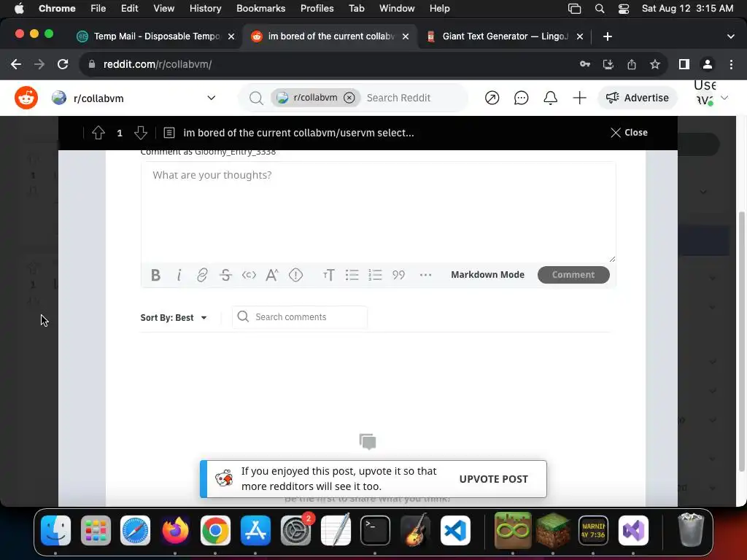Click the Advertise button

click(x=637, y=98)
